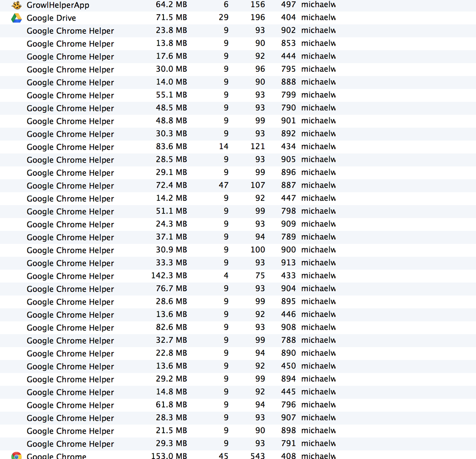The height and width of the screenshot is (459, 476).
Task: Select the cell showing PID 895
Action: [288, 301]
